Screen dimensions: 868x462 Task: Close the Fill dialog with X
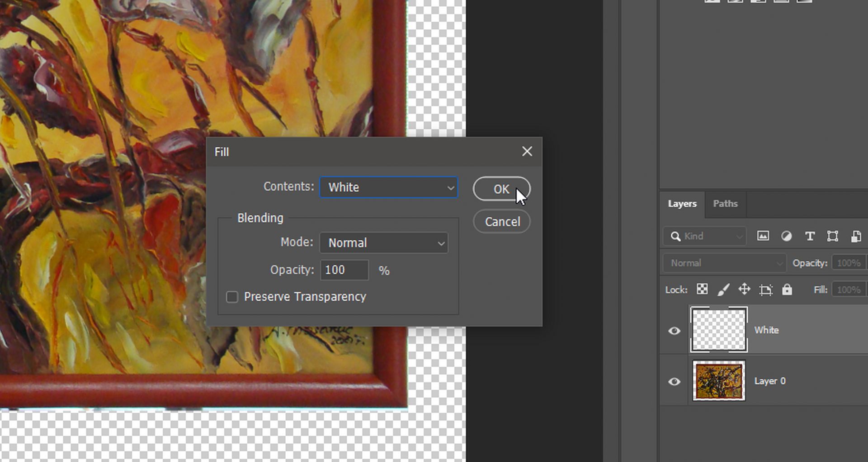click(527, 151)
